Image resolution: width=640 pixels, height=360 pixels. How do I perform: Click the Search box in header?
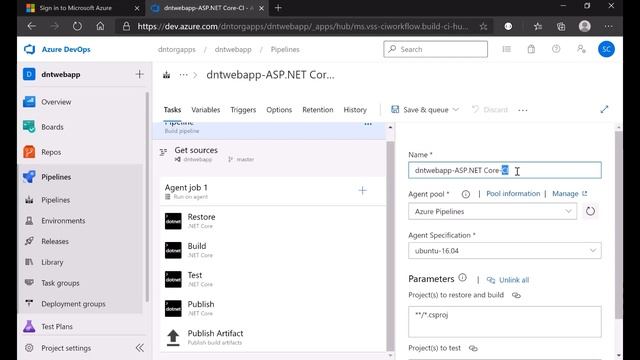point(436,49)
